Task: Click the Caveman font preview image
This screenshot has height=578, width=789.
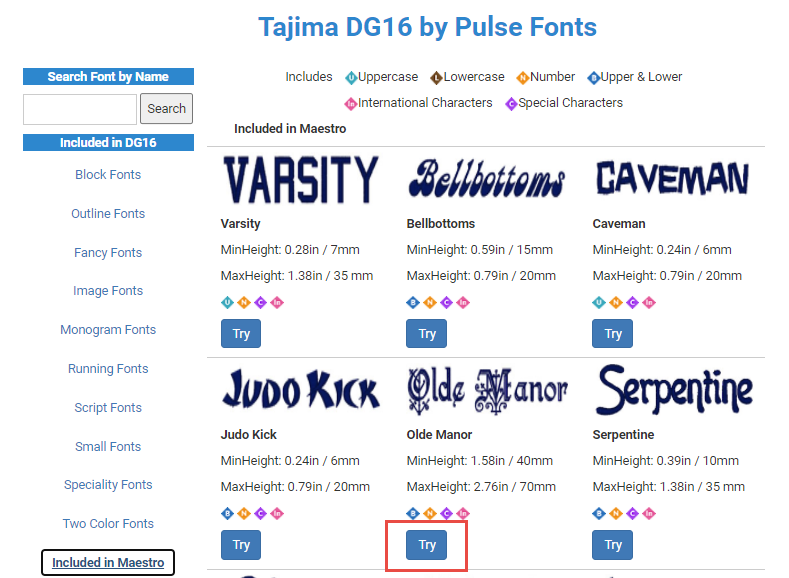Action: pos(673,179)
